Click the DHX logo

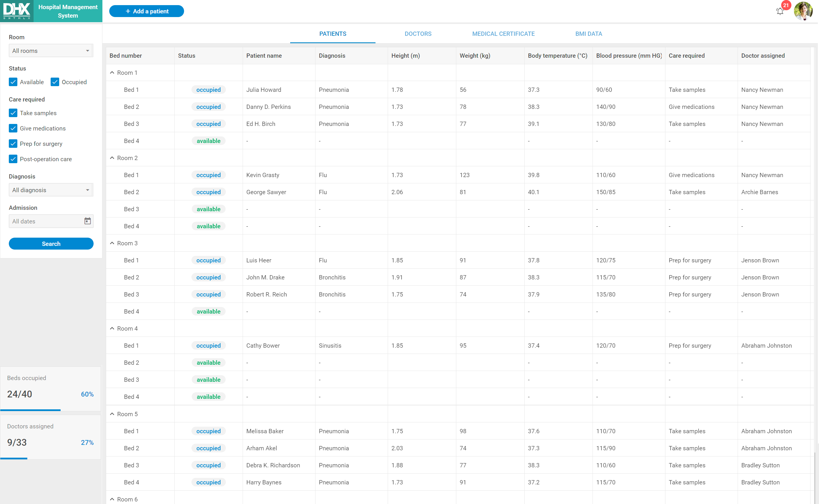17,11
